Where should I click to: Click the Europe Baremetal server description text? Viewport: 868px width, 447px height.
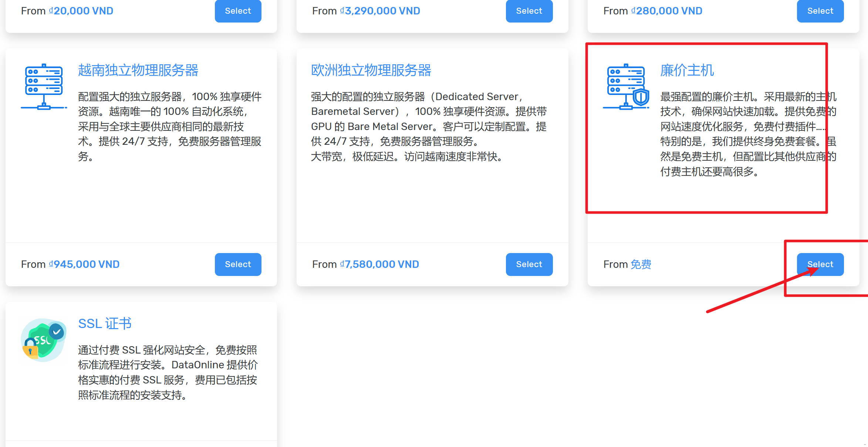click(428, 126)
